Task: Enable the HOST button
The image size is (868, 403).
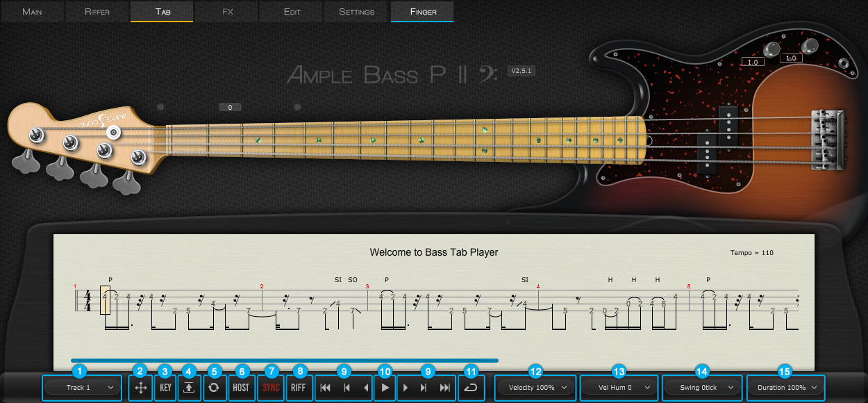Action: (x=241, y=388)
